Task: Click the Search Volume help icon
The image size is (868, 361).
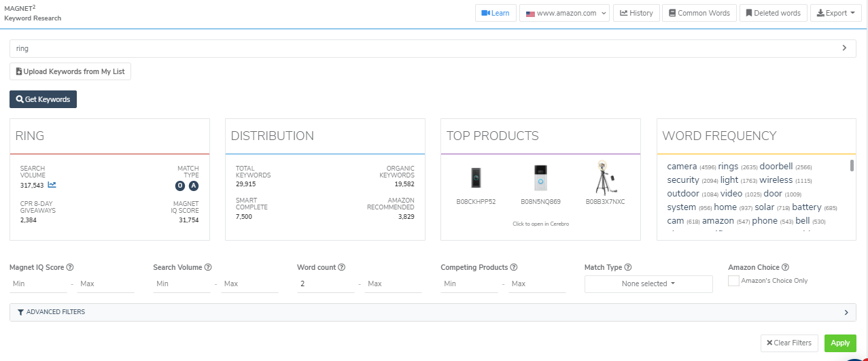Action: click(x=208, y=268)
